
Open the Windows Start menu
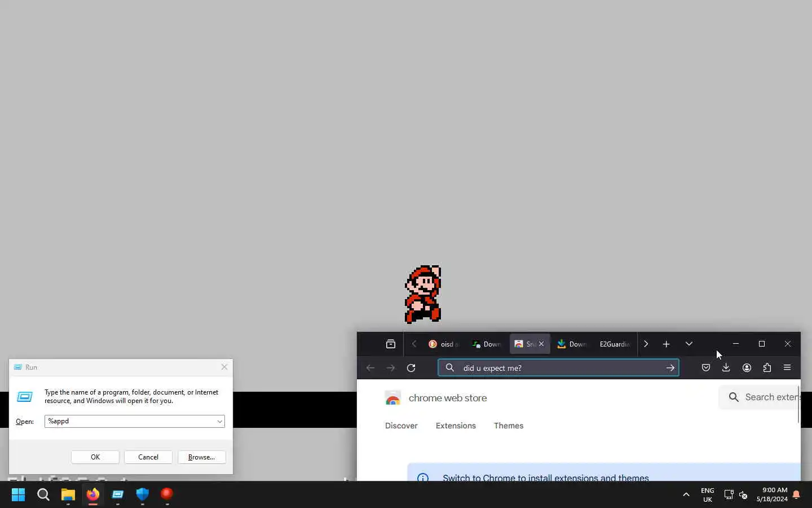tap(18, 494)
